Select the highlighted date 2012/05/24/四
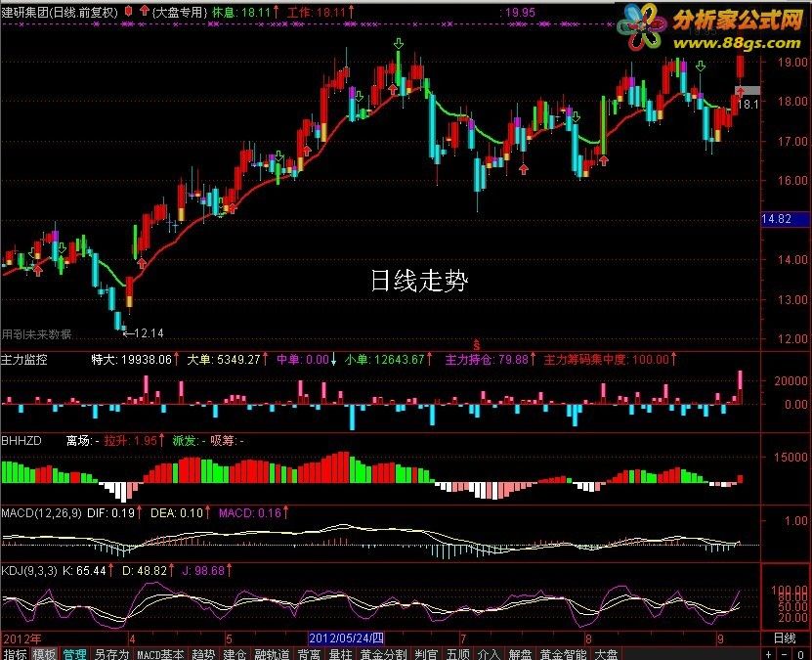 pyautogui.click(x=346, y=638)
